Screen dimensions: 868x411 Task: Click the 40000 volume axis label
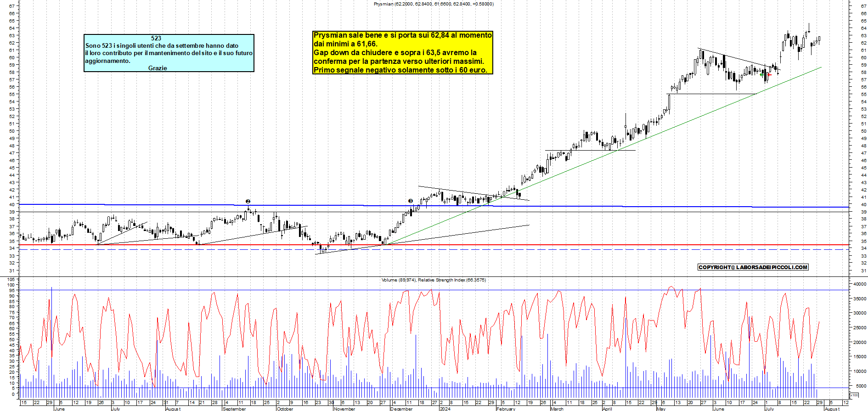click(x=860, y=284)
